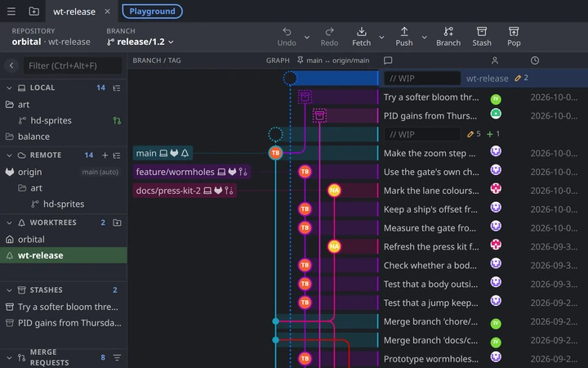Add a new remote with plus icon
The image size is (588, 368).
pyautogui.click(x=105, y=155)
